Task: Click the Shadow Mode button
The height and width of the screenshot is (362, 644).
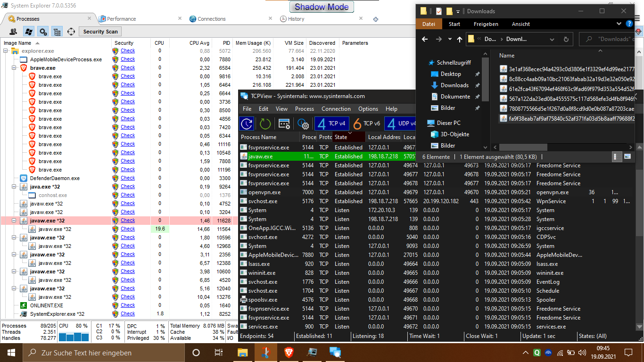Action: click(x=322, y=7)
